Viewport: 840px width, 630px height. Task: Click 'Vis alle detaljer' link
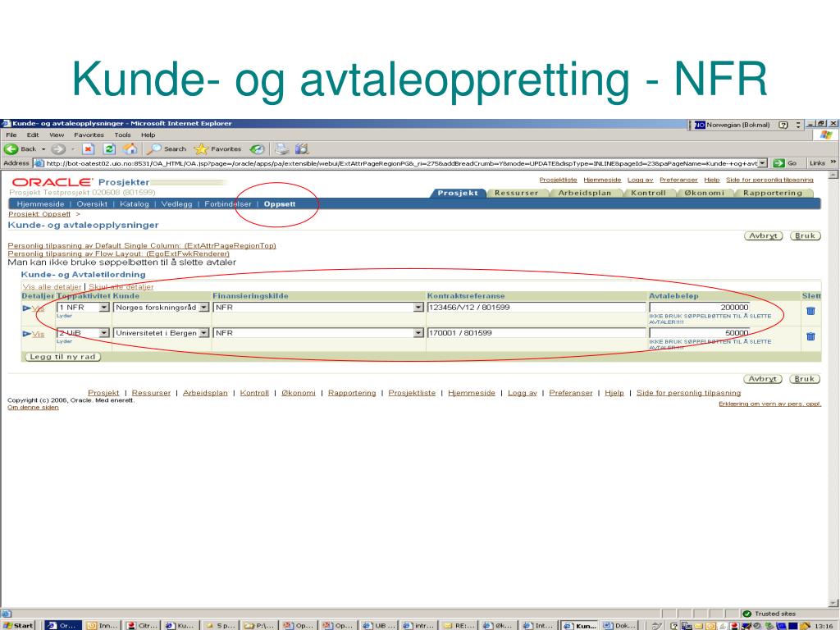tap(52, 286)
